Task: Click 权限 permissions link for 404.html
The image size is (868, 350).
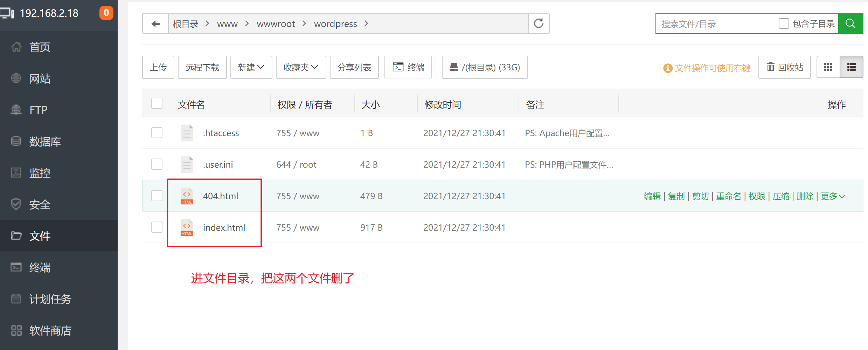Action: pyautogui.click(x=757, y=196)
